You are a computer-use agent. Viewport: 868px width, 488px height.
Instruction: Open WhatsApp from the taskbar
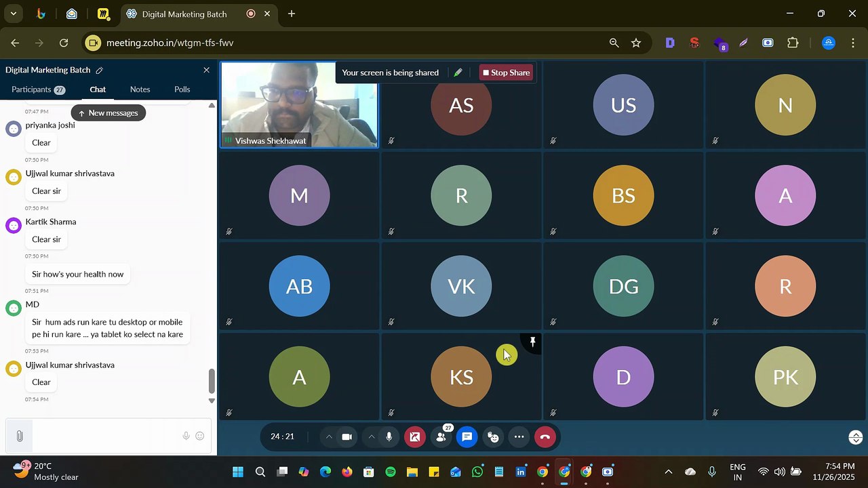pos(477,472)
